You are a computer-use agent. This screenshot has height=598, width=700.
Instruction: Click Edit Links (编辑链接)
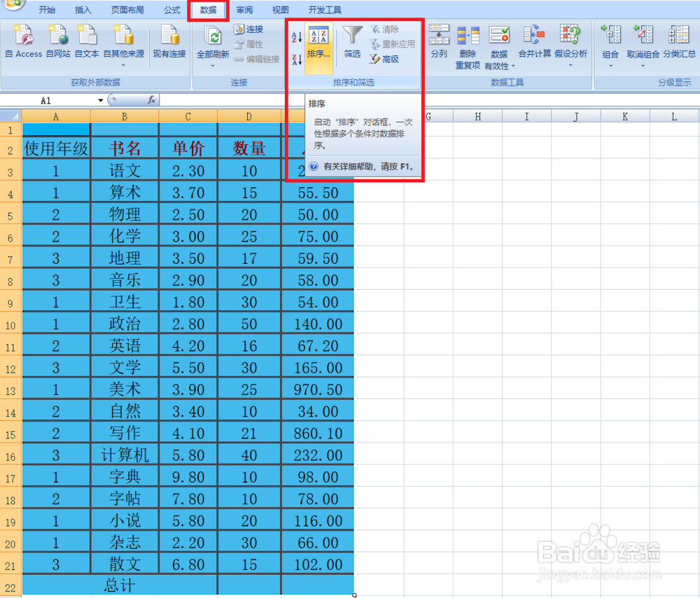[257, 59]
